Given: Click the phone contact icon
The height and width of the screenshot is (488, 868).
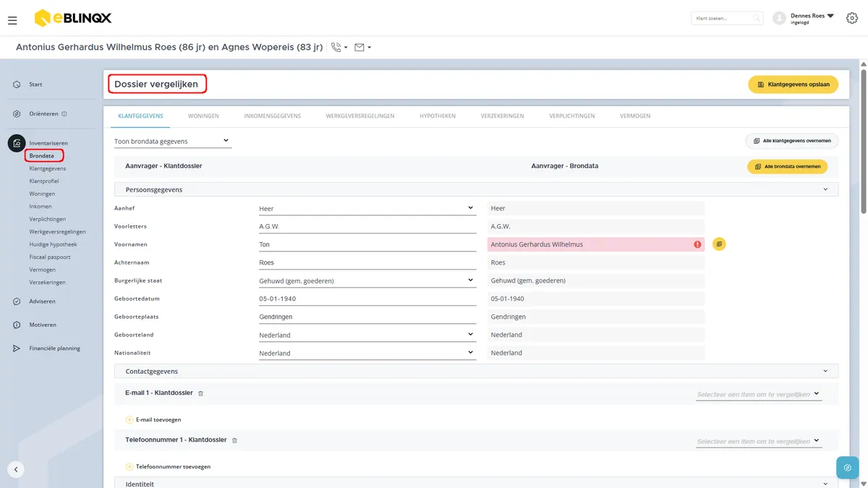Looking at the screenshot, I should coord(336,47).
